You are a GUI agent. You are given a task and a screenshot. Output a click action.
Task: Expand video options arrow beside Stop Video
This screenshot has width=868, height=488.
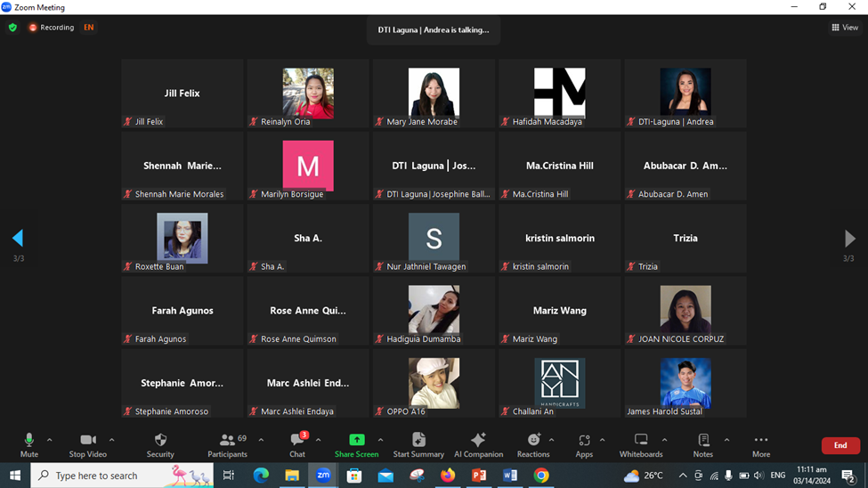pyautogui.click(x=111, y=440)
